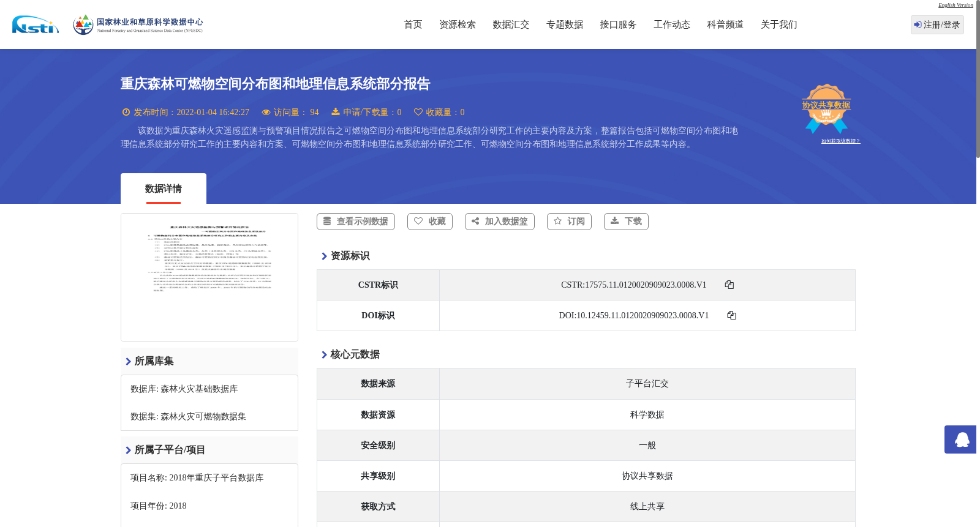Switch to the 数据详情 tab
The height and width of the screenshot is (527, 980).
pos(164,189)
